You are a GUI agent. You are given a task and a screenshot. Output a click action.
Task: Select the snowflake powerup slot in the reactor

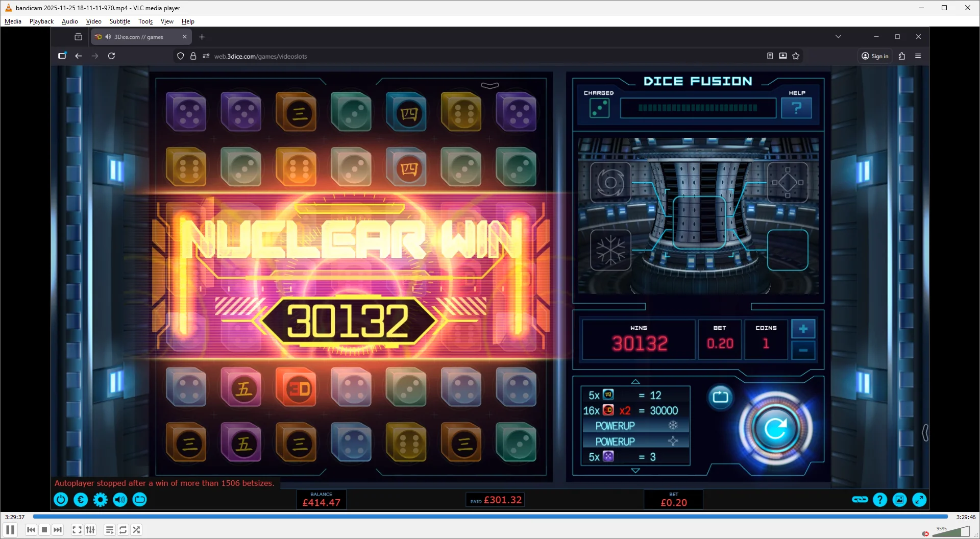point(610,250)
